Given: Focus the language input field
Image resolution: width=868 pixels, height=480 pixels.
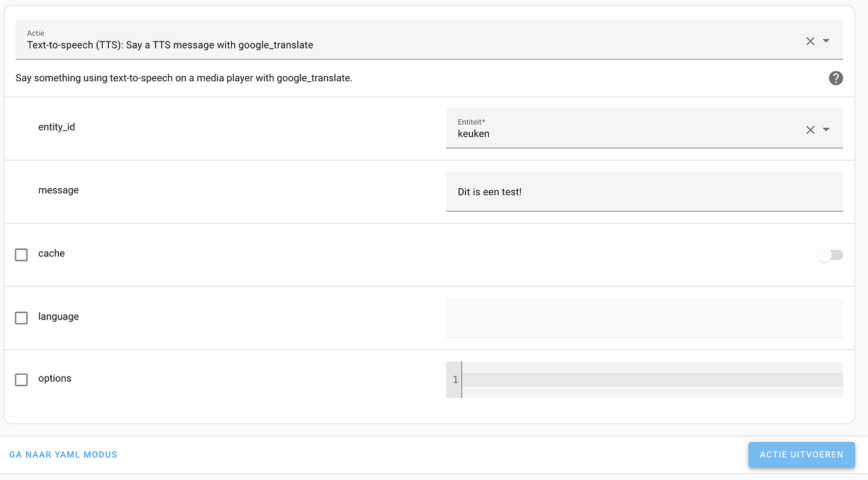Looking at the screenshot, I should (644, 317).
